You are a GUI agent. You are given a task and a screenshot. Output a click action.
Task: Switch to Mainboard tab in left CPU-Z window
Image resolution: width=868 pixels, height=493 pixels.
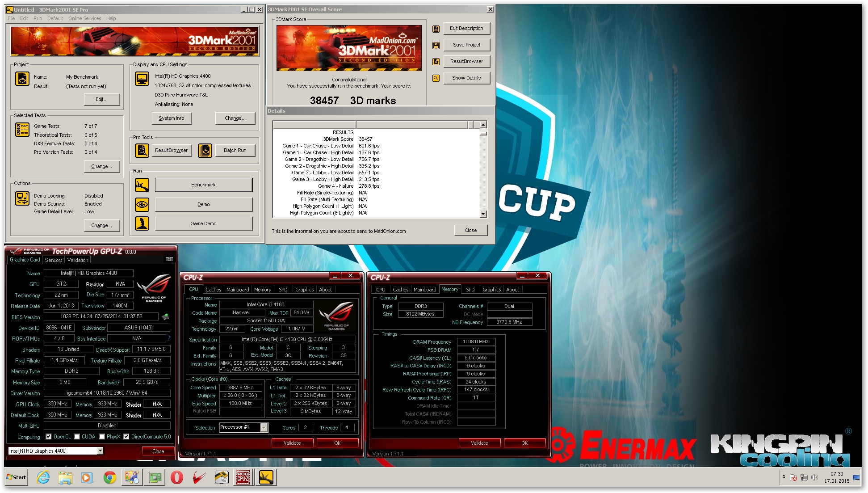point(238,290)
